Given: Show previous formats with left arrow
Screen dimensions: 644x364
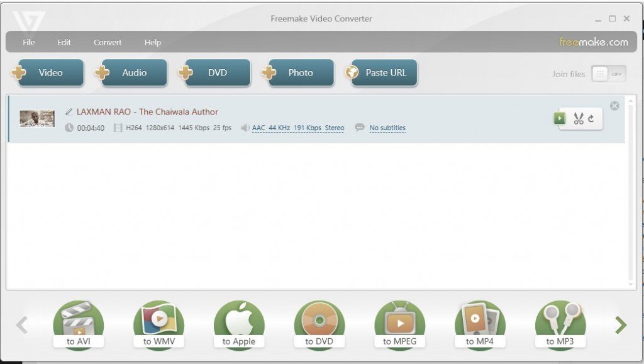Looking at the screenshot, I should pyautogui.click(x=22, y=325).
